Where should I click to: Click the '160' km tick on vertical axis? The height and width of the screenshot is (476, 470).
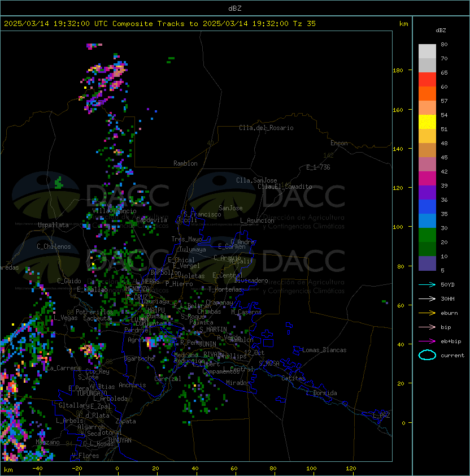(398, 110)
